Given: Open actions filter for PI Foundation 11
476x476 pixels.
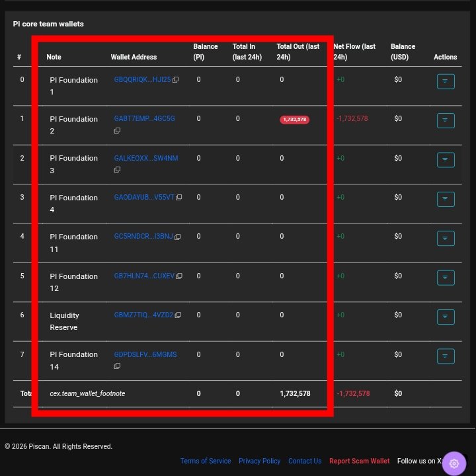Looking at the screenshot, I should point(446,238).
